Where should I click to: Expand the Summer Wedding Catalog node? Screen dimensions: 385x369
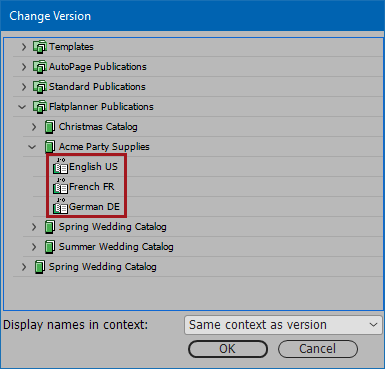click(x=34, y=247)
